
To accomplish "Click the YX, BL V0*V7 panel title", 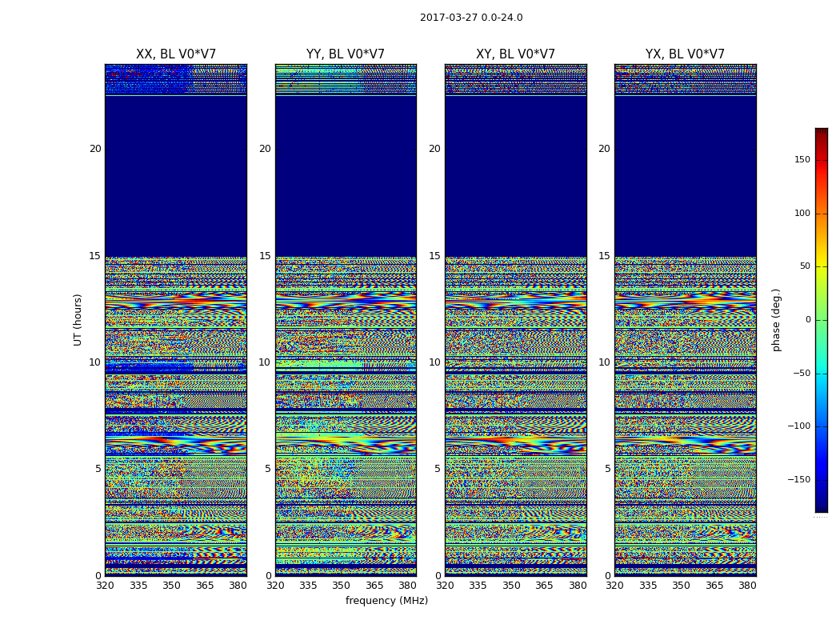I will pos(685,54).
